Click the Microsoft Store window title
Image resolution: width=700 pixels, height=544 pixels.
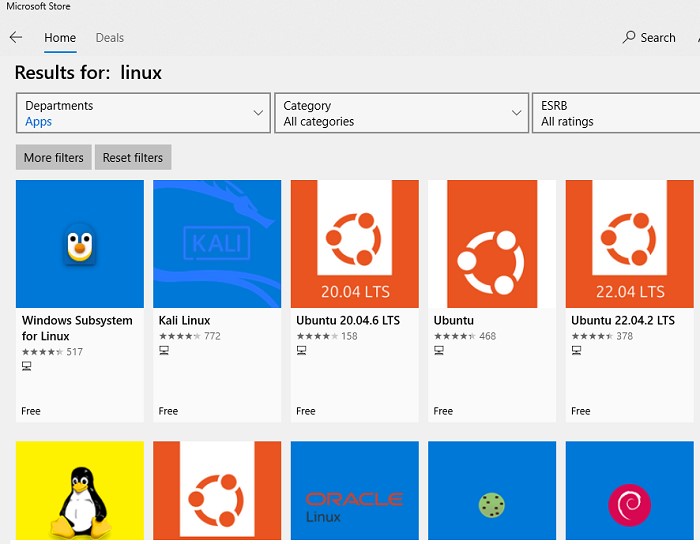(x=38, y=6)
